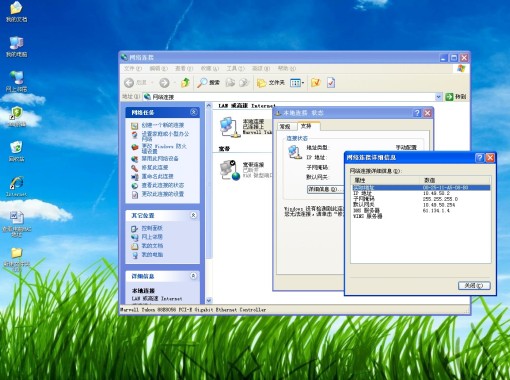Open the 编辑(E) menu
This screenshot has width=510, height=380.
click(158, 68)
